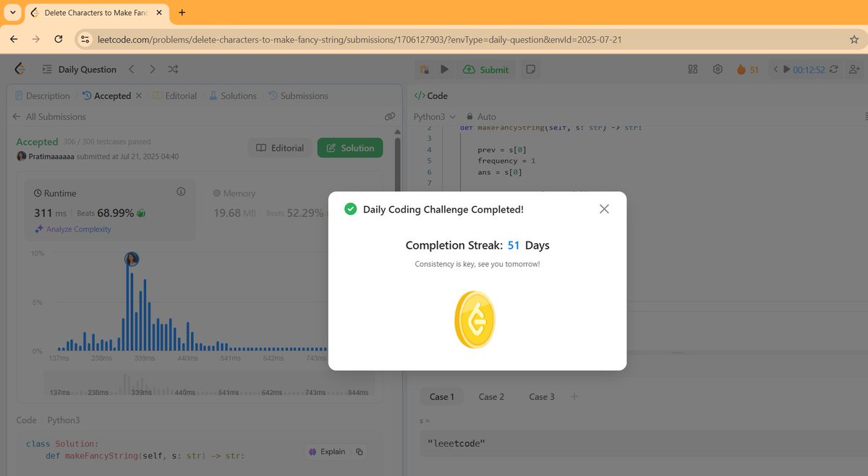Image resolution: width=868 pixels, height=476 pixels.
Task: Pick a random problem with the shuffle icon
Action: click(x=173, y=69)
